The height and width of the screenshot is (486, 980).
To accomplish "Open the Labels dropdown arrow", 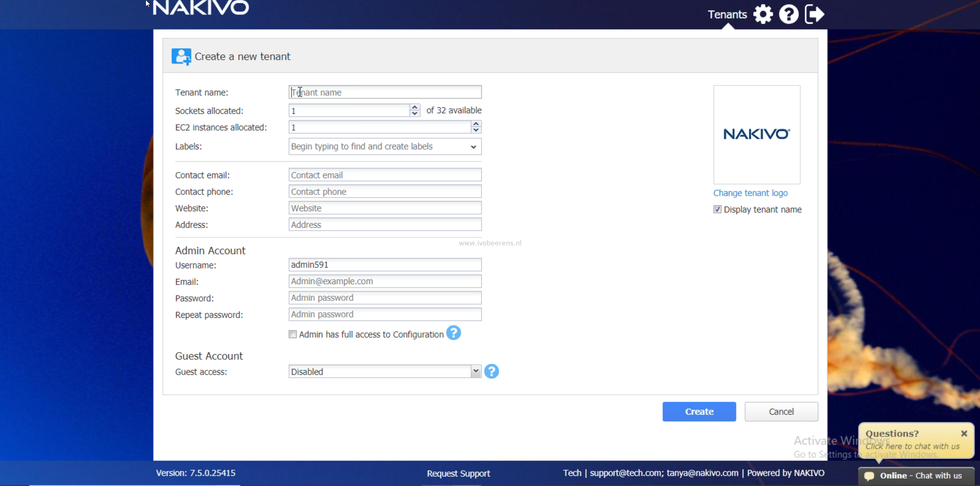I will 473,147.
